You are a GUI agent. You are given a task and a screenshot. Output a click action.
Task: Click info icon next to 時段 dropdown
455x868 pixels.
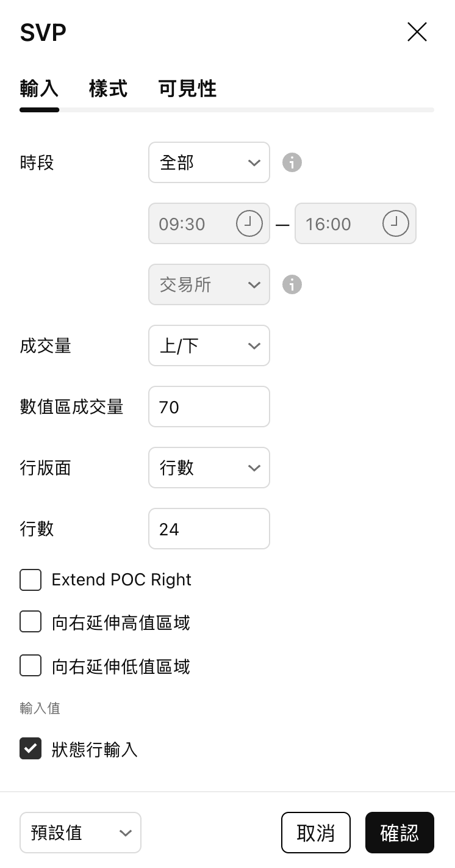click(292, 163)
